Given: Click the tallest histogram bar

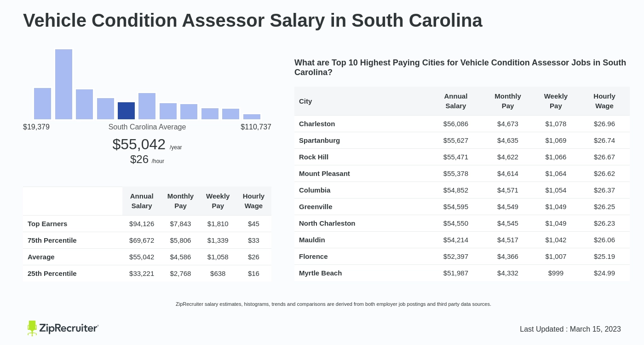Looking at the screenshot, I should (63, 84).
